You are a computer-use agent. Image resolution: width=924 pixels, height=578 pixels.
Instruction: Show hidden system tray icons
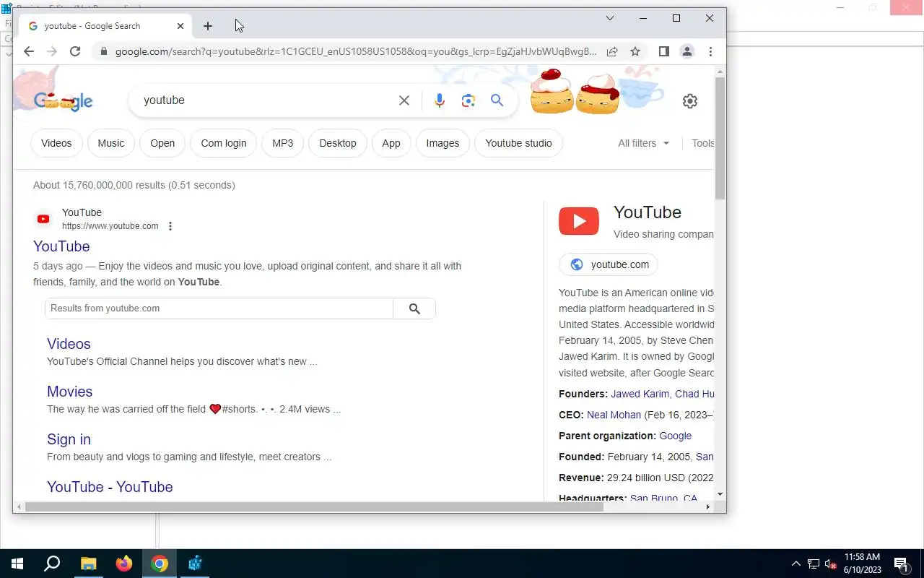(x=796, y=564)
